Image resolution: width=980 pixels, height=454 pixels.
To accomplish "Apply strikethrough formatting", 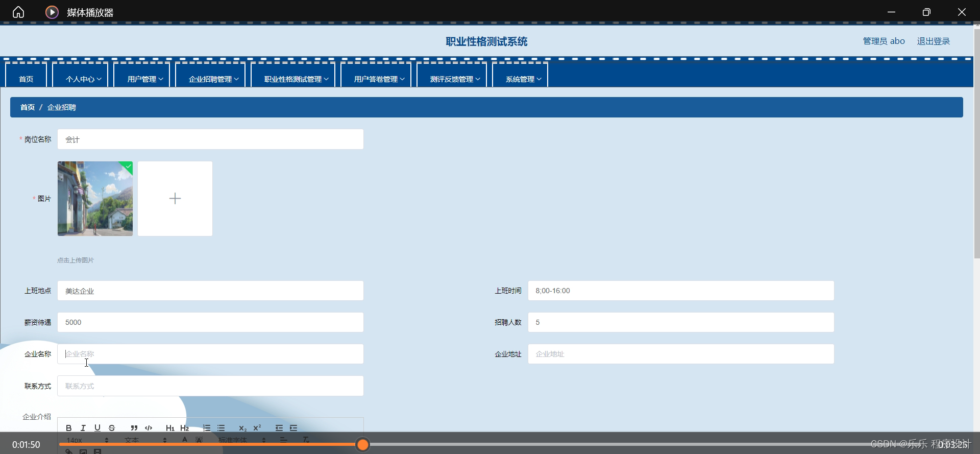I will 112,428.
